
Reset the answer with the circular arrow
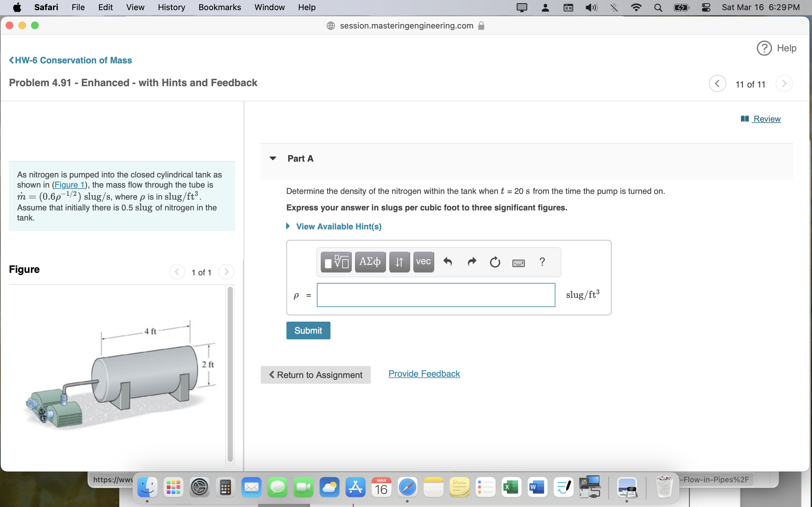[495, 262]
